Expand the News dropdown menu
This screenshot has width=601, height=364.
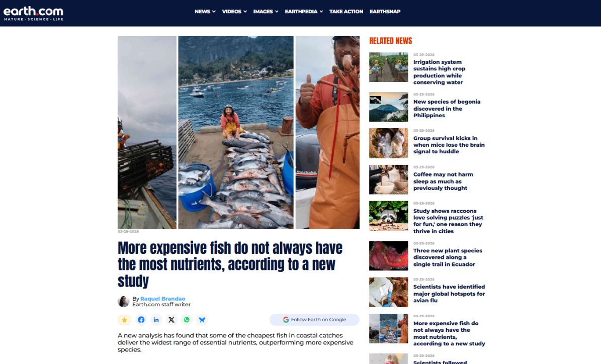click(x=205, y=12)
